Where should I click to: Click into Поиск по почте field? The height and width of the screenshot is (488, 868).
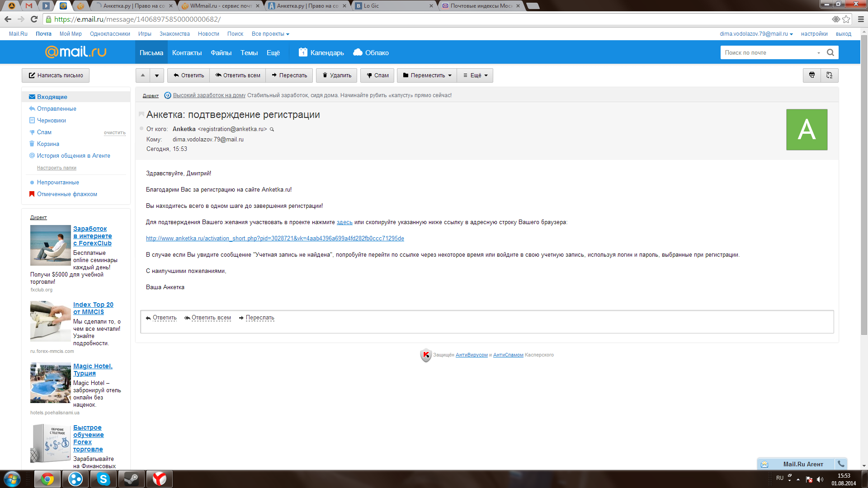(x=769, y=53)
